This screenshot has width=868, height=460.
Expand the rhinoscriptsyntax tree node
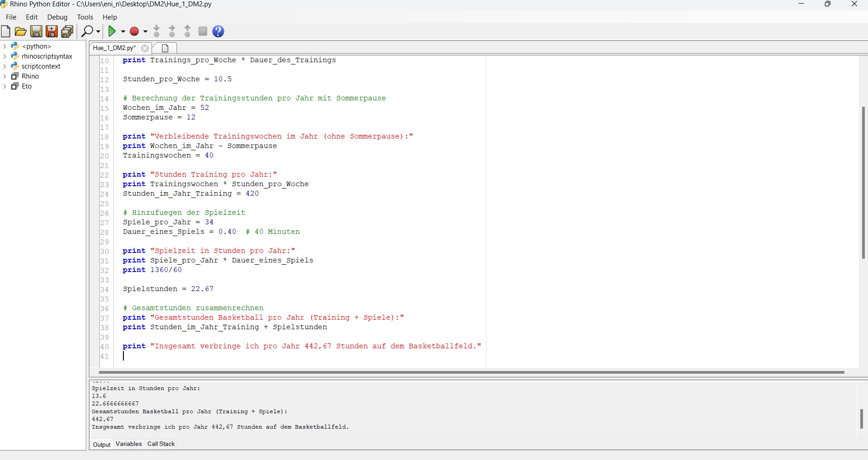point(5,56)
